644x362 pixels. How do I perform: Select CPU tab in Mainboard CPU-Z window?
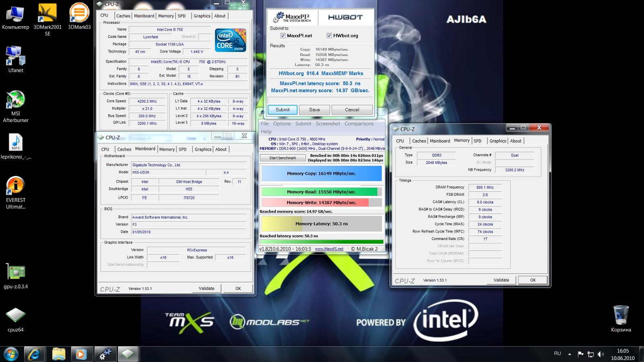click(x=105, y=149)
